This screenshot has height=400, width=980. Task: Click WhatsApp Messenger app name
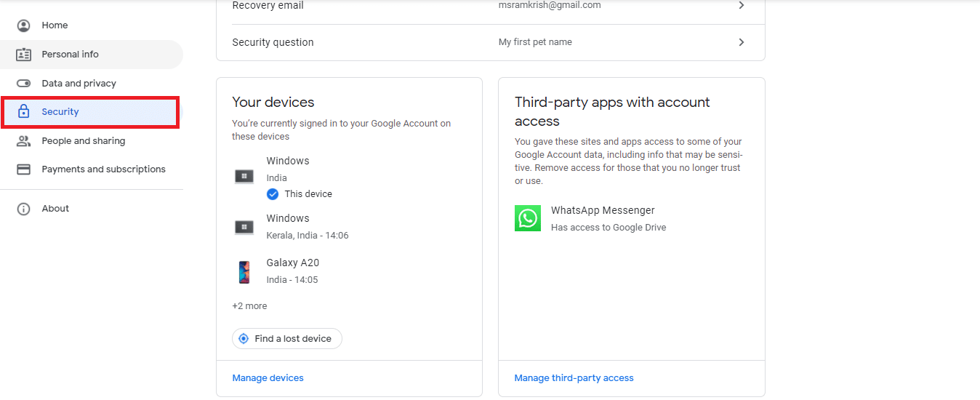point(603,210)
